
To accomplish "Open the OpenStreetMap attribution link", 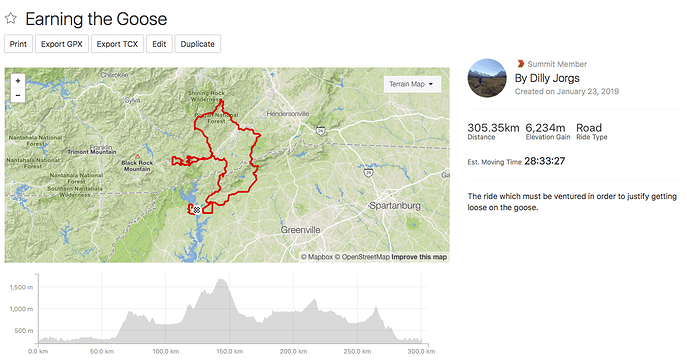I will click(x=362, y=257).
